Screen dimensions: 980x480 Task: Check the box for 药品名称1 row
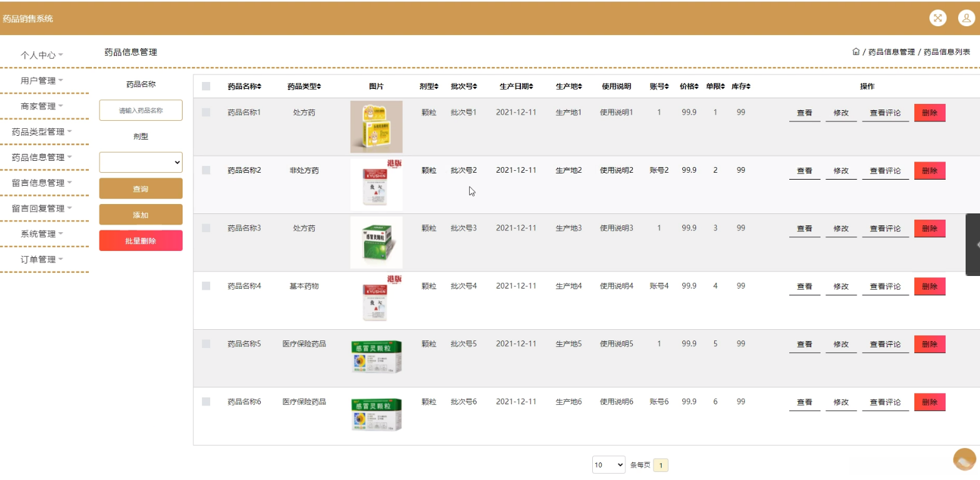coord(206,113)
